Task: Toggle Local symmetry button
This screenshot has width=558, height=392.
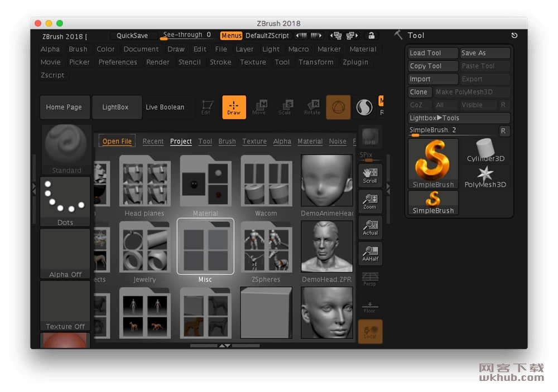Action: [x=370, y=332]
